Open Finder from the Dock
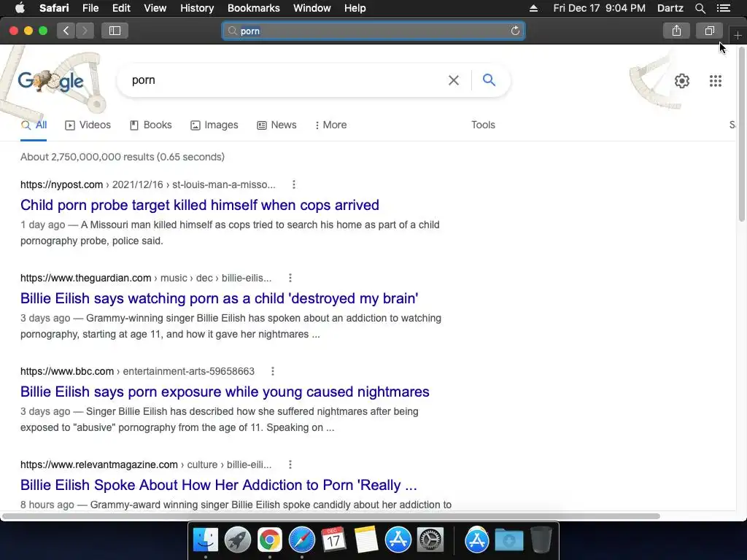The height and width of the screenshot is (560, 747). coord(205,540)
